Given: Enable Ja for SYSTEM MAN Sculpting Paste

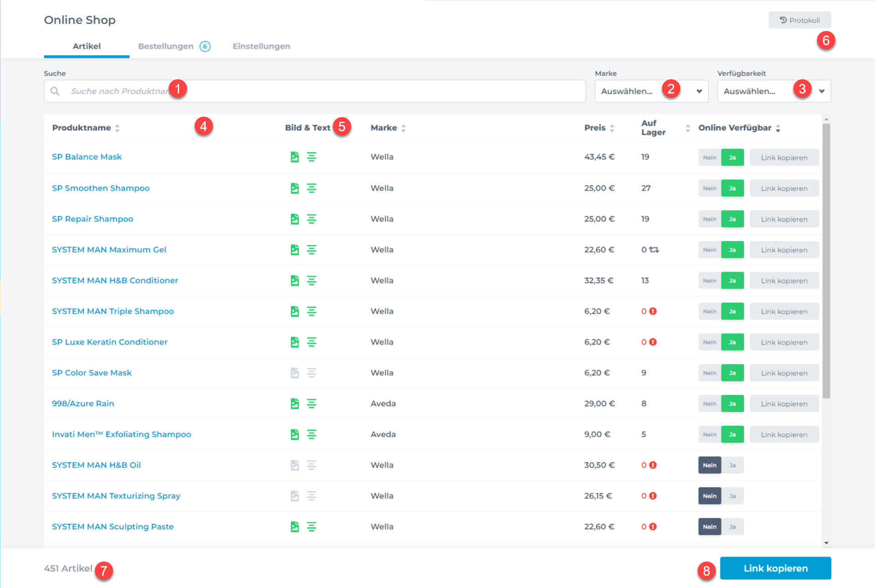Looking at the screenshot, I should pos(732,527).
